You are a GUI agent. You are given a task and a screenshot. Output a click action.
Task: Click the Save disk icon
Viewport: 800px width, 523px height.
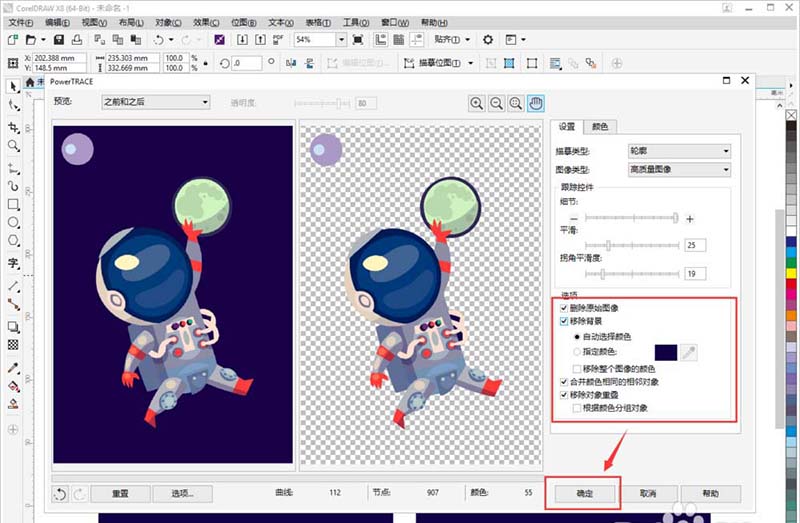(59, 39)
